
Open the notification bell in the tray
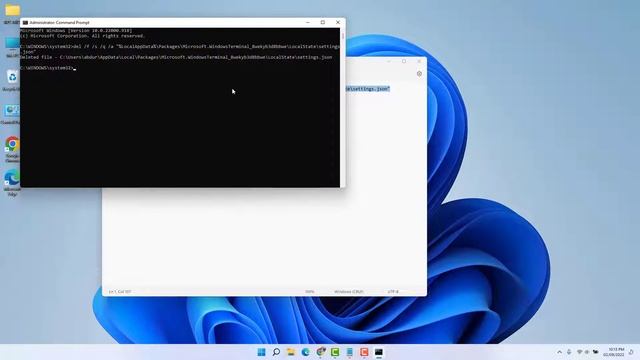click(631, 352)
